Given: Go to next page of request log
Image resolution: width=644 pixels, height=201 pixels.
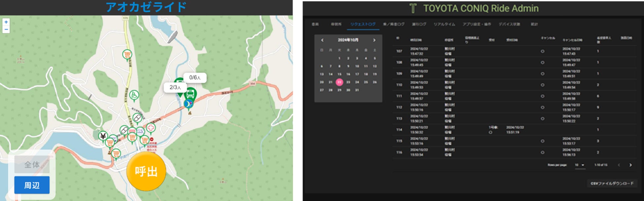Looking at the screenshot, I should (x=630, y=165).
